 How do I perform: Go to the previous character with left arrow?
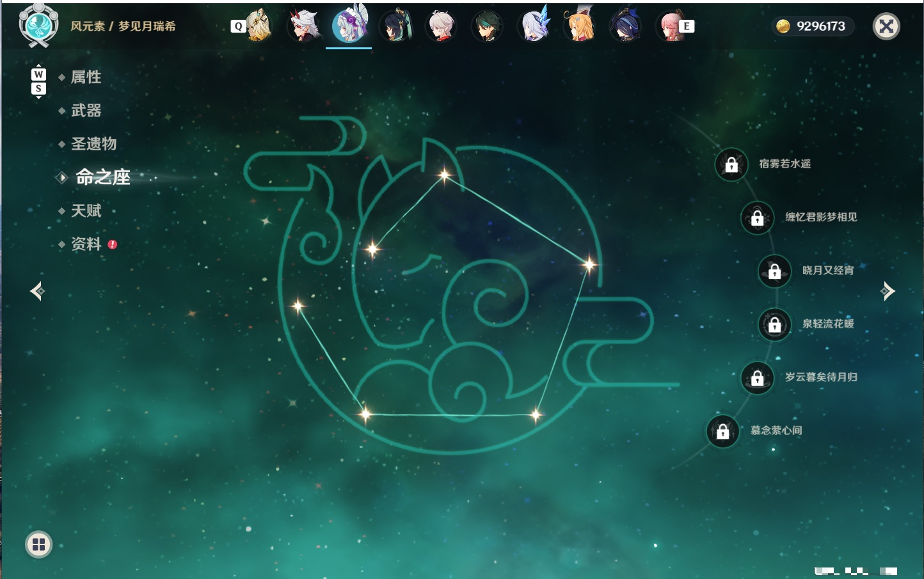click(37, 291)
